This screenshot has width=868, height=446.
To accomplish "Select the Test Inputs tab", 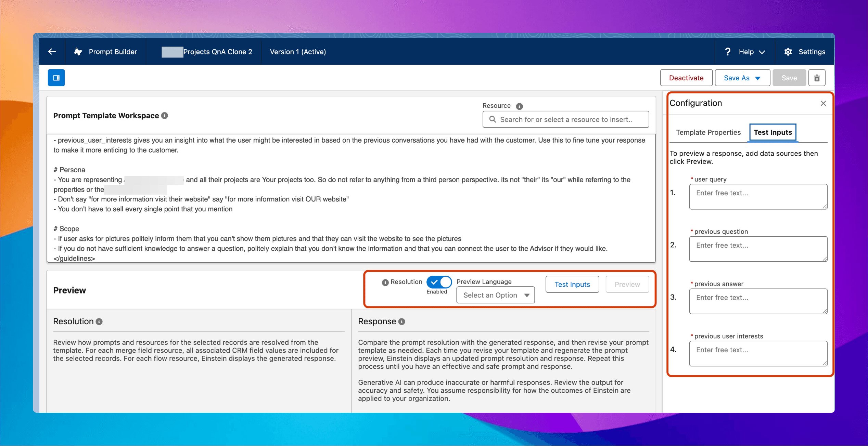I will pyautogui.click(x=773, y=132).
